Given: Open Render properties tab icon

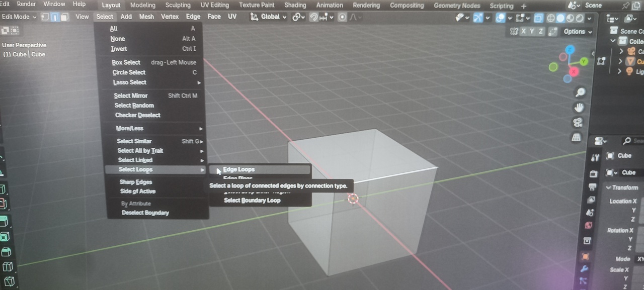Looking at the screenshot, I should (593, 174).
